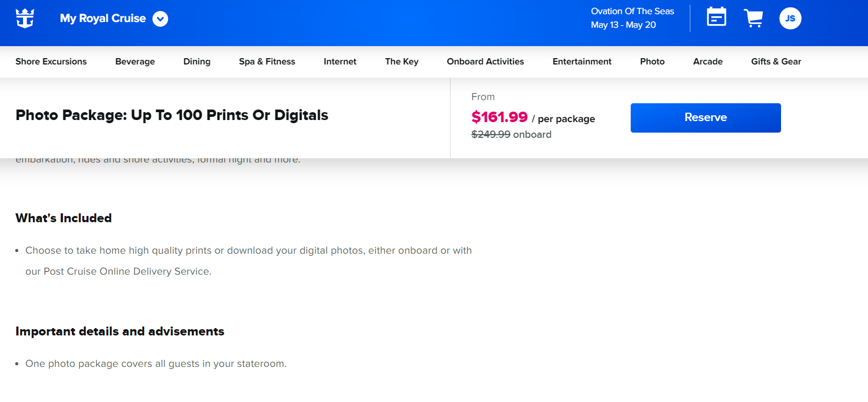The image size is (868, 402).
Task: Open the Internet category
Action: pos(340,61)
